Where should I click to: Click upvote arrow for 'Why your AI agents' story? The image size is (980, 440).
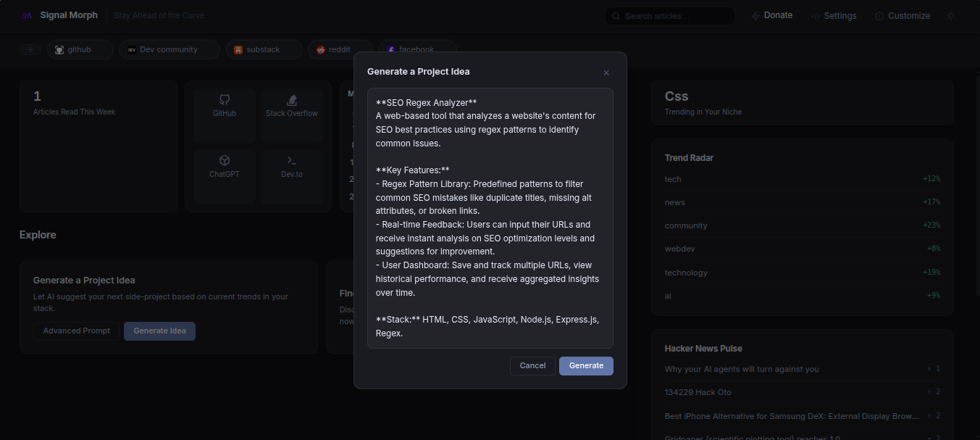[x=929, y=369]
